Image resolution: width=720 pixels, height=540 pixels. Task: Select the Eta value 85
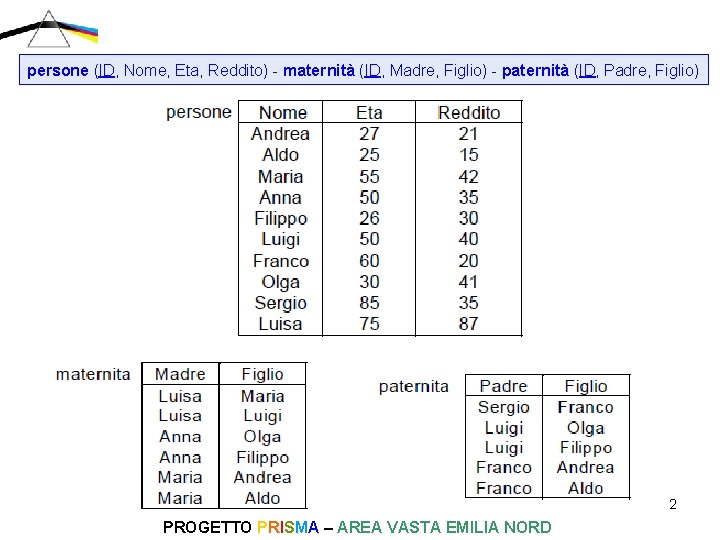(x=369, y=303)
